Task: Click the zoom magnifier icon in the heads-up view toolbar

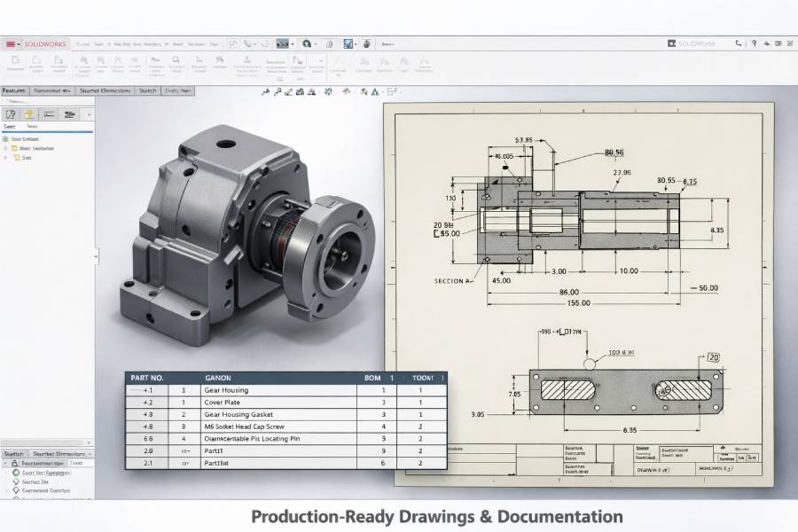Action: click(x=278, y=92)
